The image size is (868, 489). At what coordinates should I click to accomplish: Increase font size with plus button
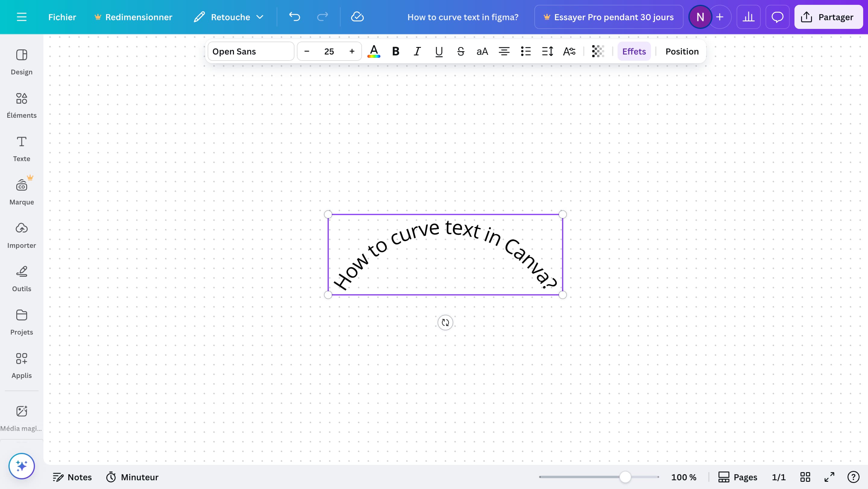352,51
